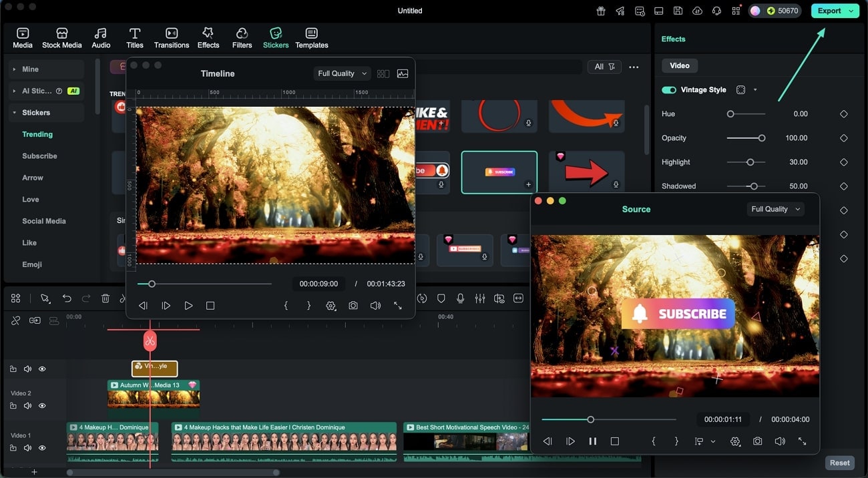Toggle the Vintage Style effect switch
This screenshot has height=478, width=868.
point(668,90)
